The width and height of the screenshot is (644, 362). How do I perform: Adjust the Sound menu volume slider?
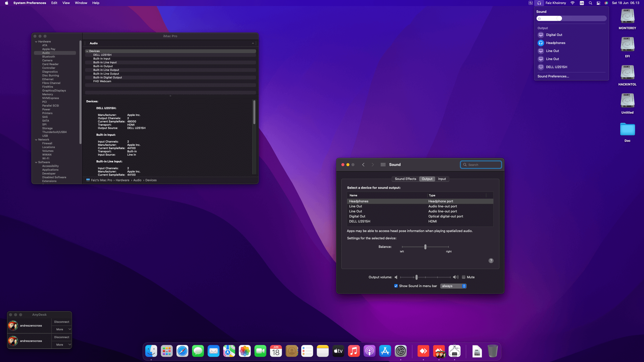pos(571,18)
